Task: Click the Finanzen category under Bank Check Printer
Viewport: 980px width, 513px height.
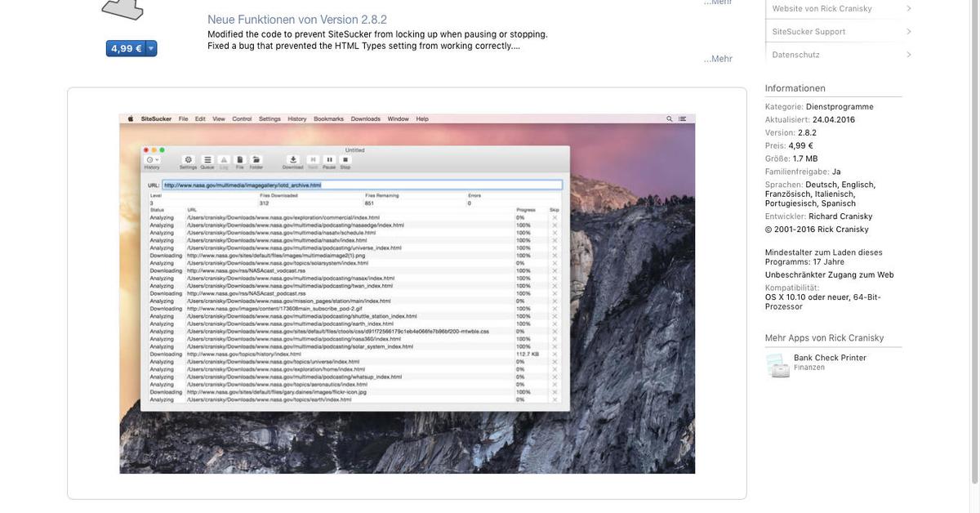Action: 809,368
